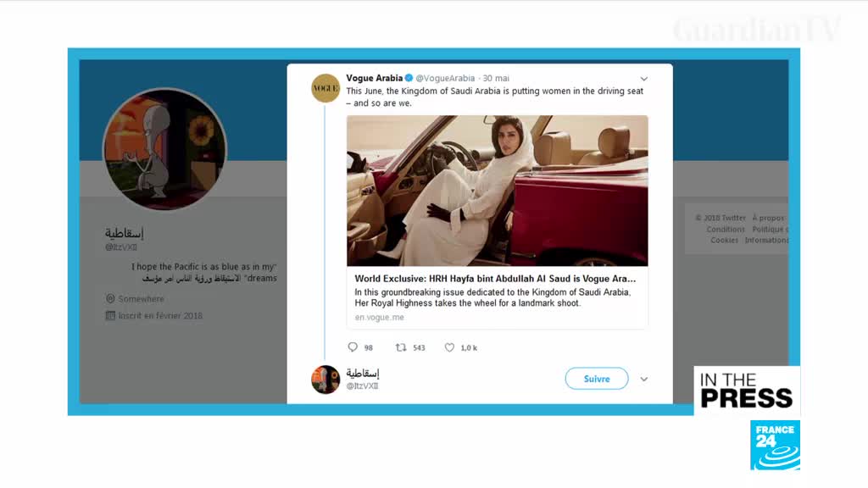Click the Arabic display name in the reply row
This screenshot has height=488, width=868.
pyautogui.click(x=363, y=374)
